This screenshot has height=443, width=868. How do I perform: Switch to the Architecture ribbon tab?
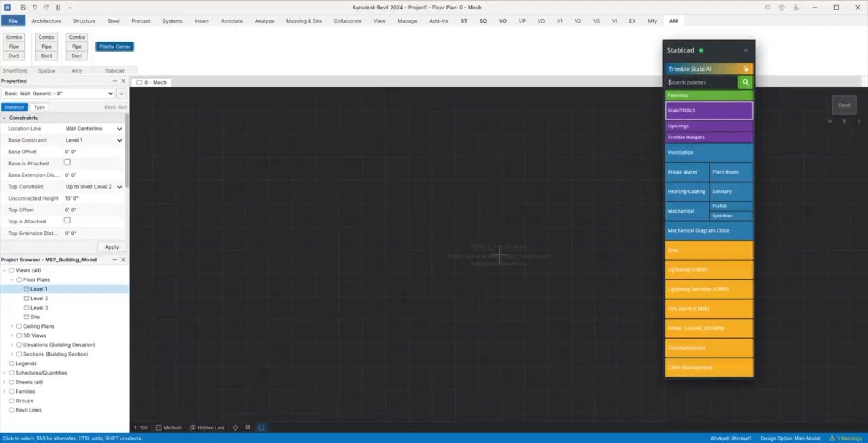point(46,21)
